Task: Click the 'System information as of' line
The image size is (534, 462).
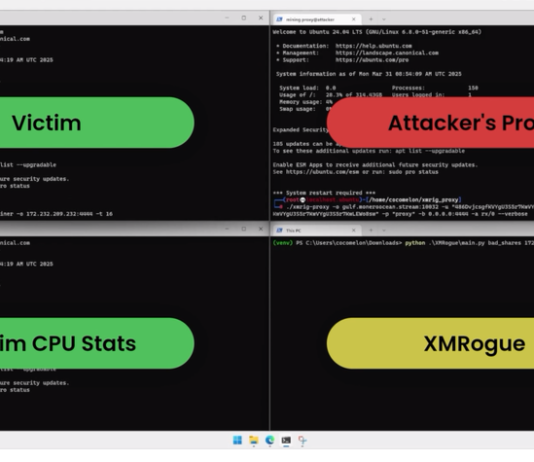Action: 369,74
